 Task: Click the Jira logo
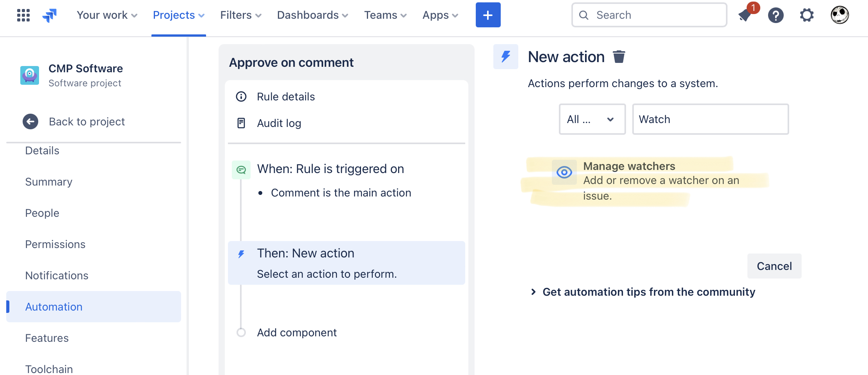tap(49, 15)
